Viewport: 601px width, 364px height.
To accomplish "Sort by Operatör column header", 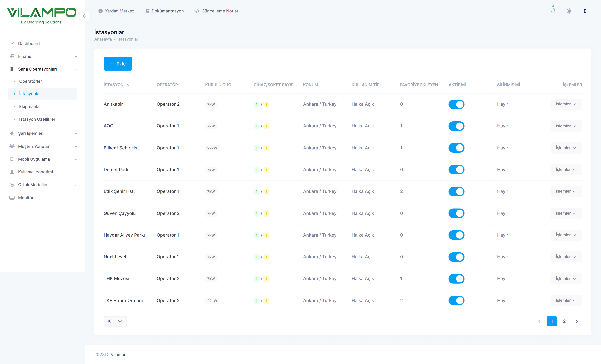I will (x=167, y=85).
